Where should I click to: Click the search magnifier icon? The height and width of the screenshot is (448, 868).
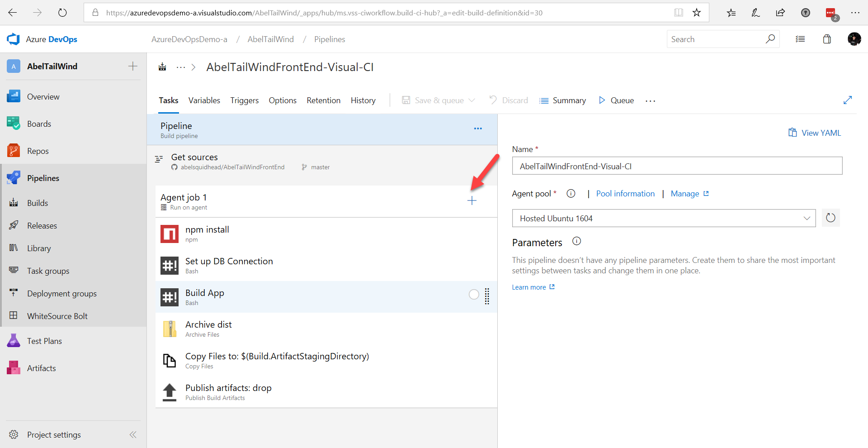click(770, 39)
